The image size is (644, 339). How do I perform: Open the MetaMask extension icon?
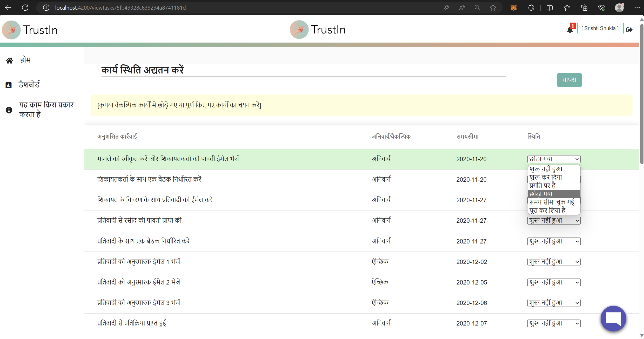[514, 8]
